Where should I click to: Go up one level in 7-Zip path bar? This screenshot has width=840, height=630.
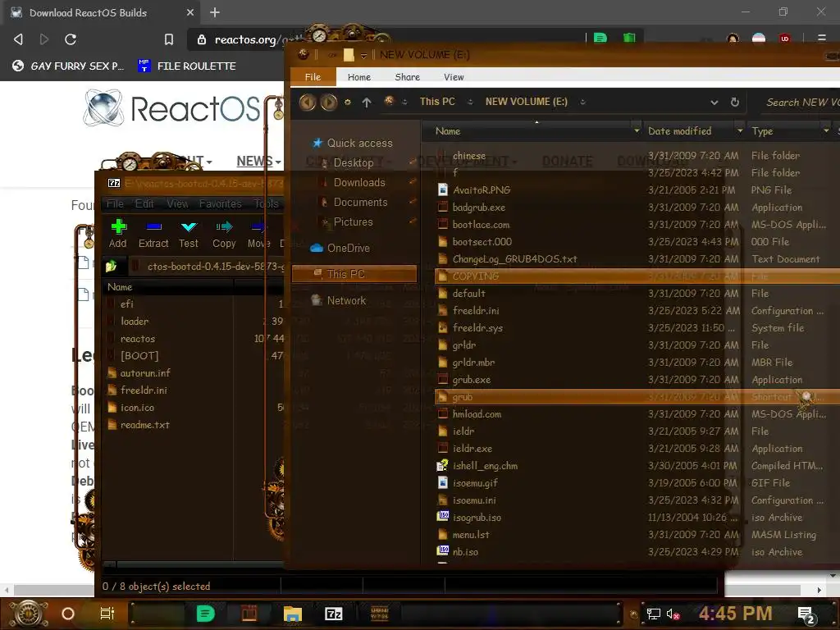tap(112, 267)
